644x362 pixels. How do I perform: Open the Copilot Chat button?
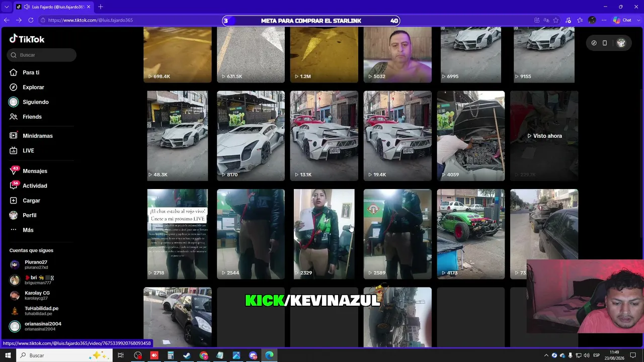(622, 20)
